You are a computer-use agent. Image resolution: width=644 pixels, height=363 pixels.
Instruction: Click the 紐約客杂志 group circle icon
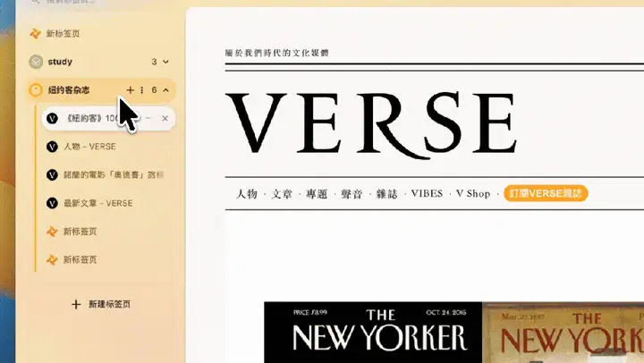pyautogui.click(x=36, y=90)
